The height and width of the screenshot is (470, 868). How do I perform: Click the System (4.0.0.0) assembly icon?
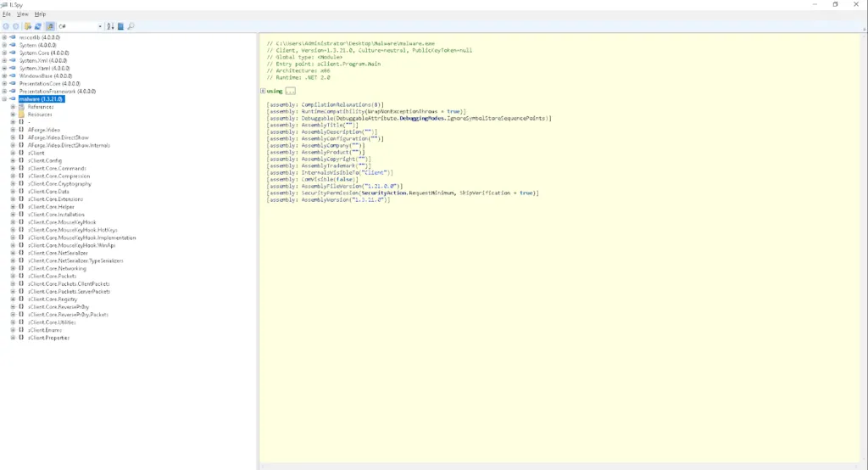coord(13,45)
